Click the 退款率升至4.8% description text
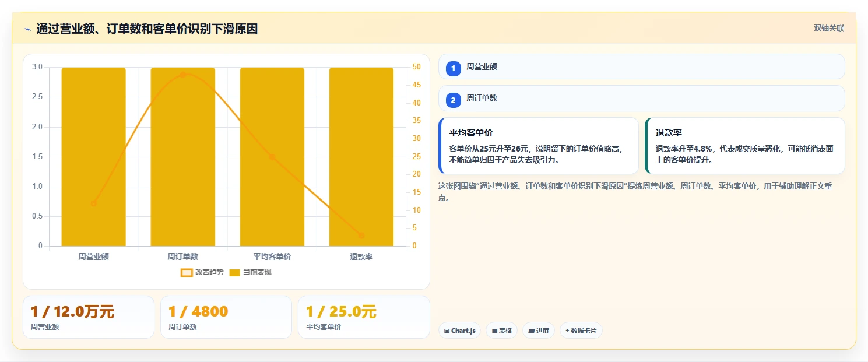This screenshot has height=362, width=868. click(744, 154)
